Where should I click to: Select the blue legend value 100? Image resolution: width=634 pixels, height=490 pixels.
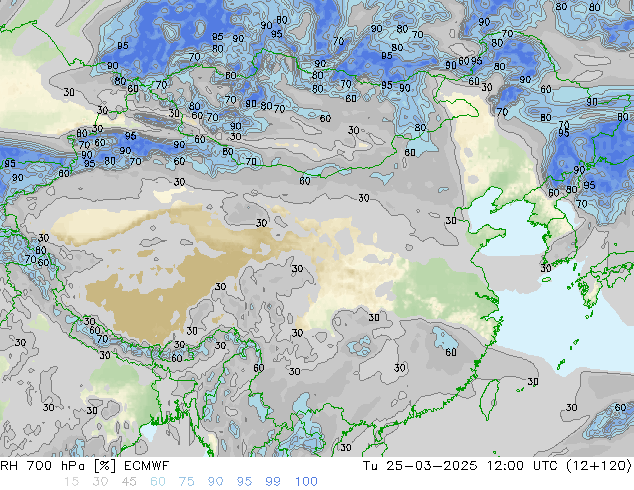click(306, 482)
